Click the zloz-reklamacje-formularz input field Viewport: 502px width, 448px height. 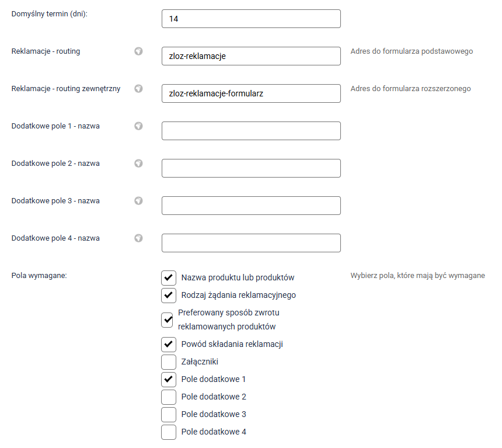tap(251, 93)
